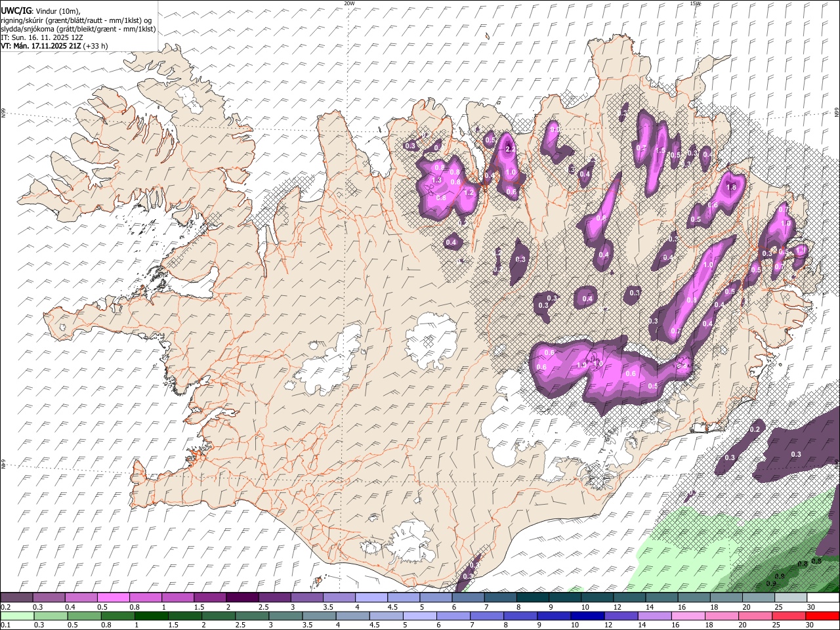Viewport: 840px width, 630px height.
Task: Pick the 7 swatch in lower rain scale
Action: 486,616
